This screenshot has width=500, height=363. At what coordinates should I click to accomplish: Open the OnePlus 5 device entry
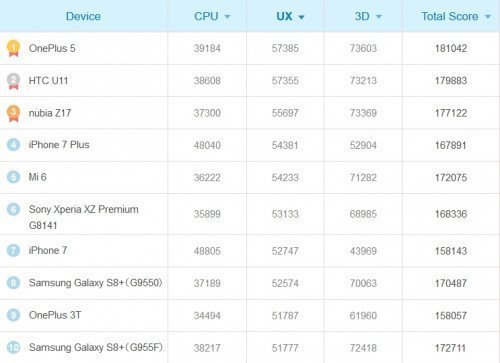pos(52,48)
